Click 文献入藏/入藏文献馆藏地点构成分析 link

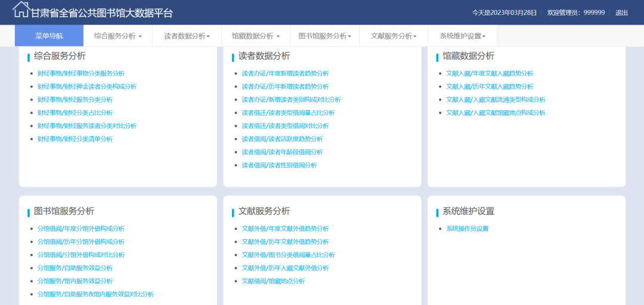click(496, 113)
